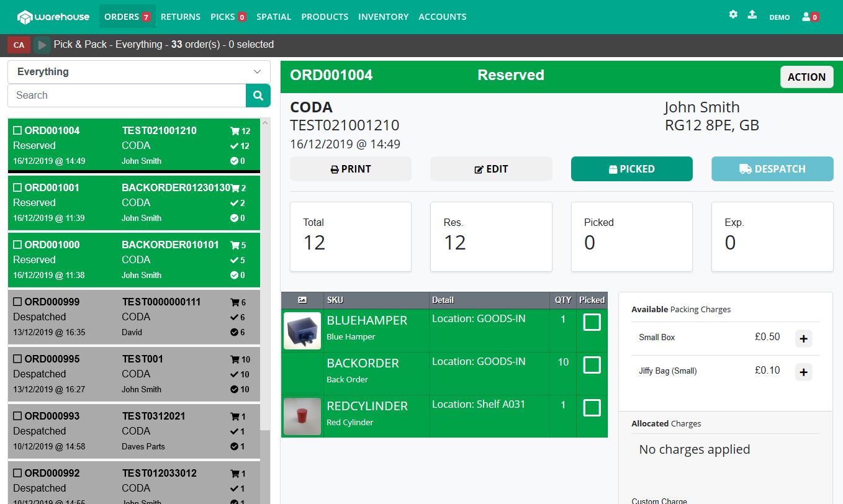Click the upload icon in header

click(752, 14)
